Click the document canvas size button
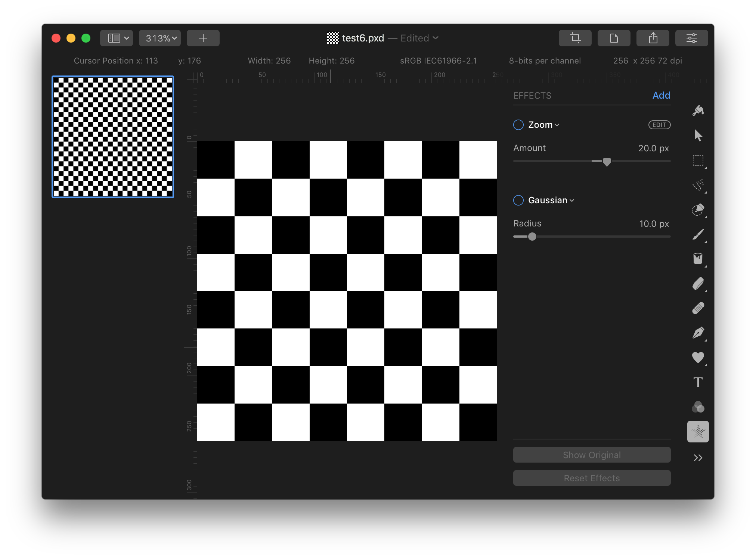 614,38
